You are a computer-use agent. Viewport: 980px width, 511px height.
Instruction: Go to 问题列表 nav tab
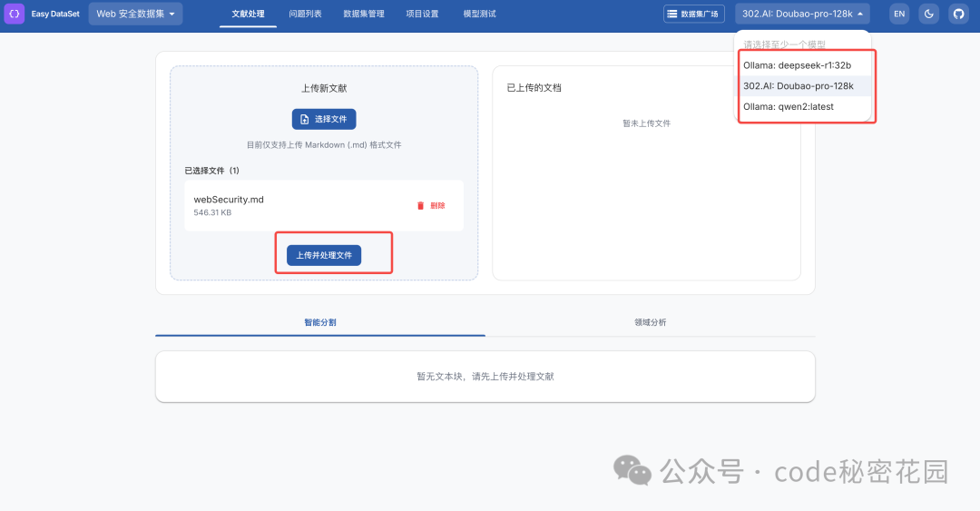click(305, 14)
